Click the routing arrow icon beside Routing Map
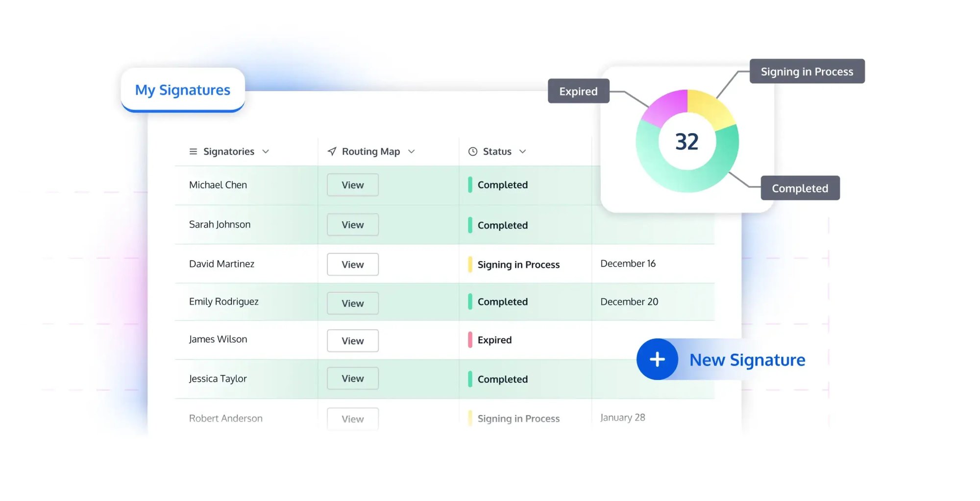The image size is (980, 501). pyautogui.click(x=332, y=151)
